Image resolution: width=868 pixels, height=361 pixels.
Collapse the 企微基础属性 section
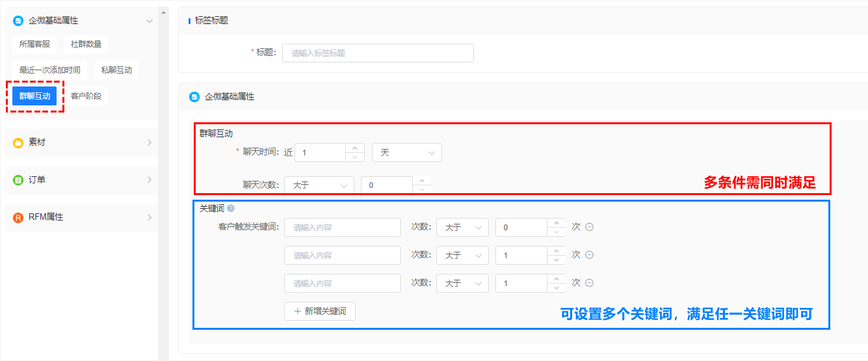pyautogui.click(x=150, y=21)
